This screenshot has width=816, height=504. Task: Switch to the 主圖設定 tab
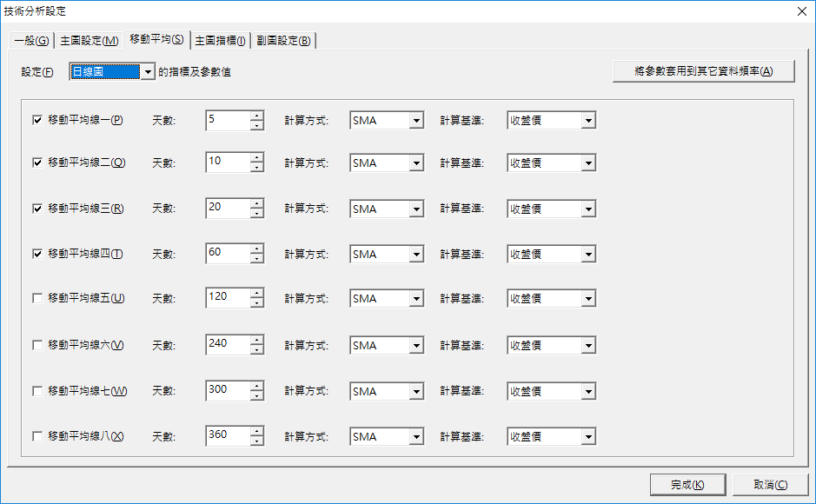(x=89, y=41)
